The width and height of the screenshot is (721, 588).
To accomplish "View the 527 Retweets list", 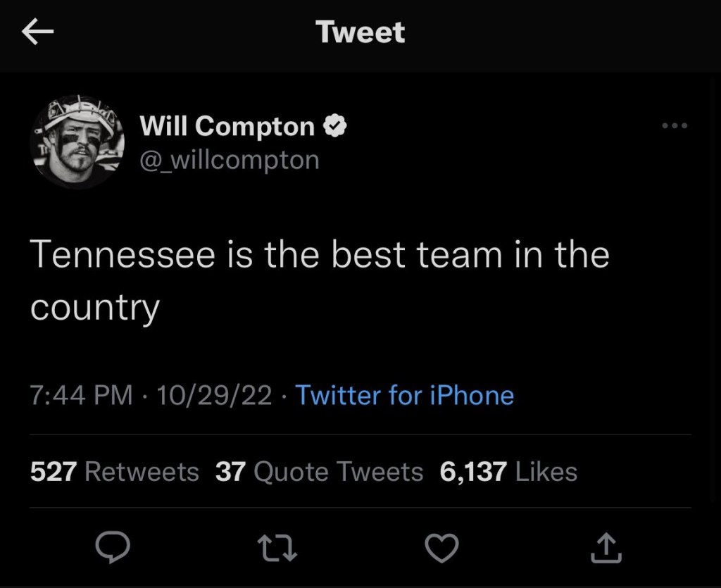I will [x=114, y=471].
